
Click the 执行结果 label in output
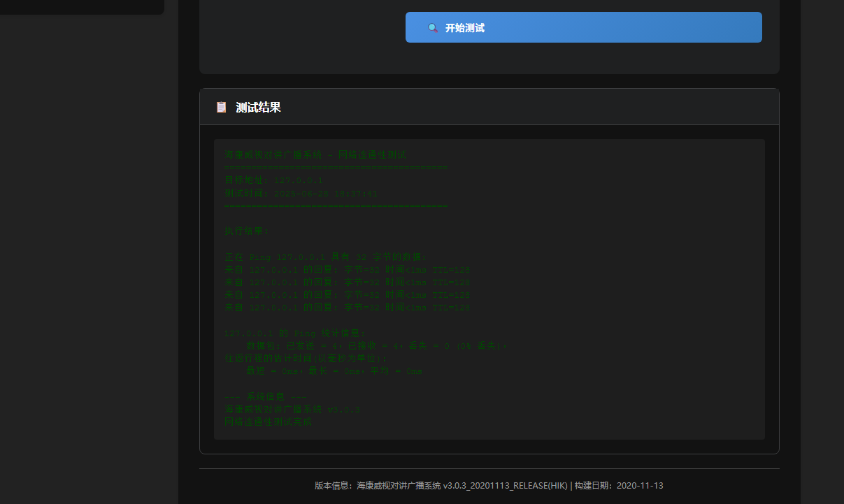tap(246, 231)
